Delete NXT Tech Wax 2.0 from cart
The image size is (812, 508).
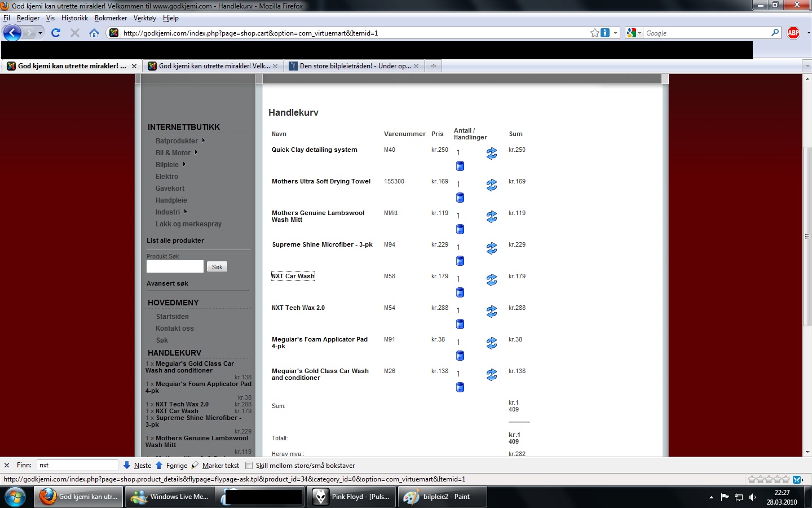[460, 324]
